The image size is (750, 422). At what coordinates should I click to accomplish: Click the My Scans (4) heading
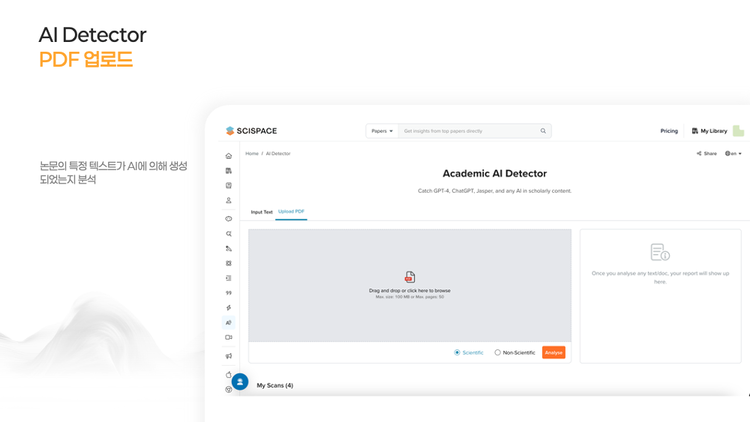[275, 385]
